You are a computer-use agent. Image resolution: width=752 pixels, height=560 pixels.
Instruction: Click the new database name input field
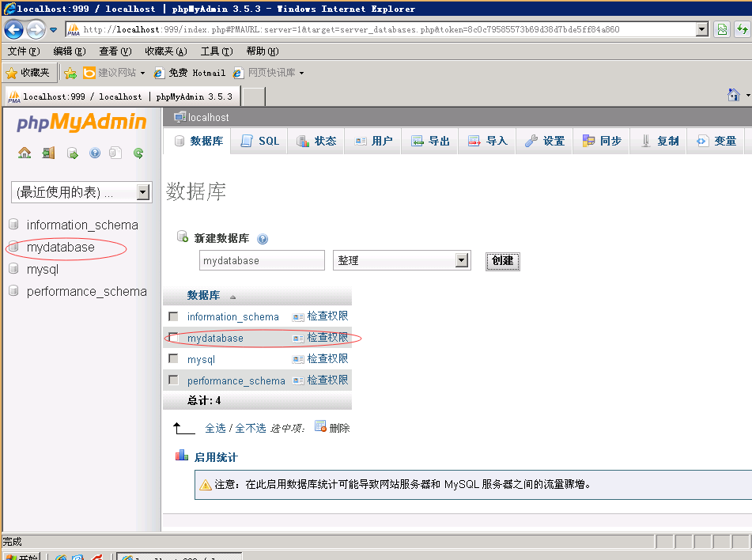click(x=262, y=260)
